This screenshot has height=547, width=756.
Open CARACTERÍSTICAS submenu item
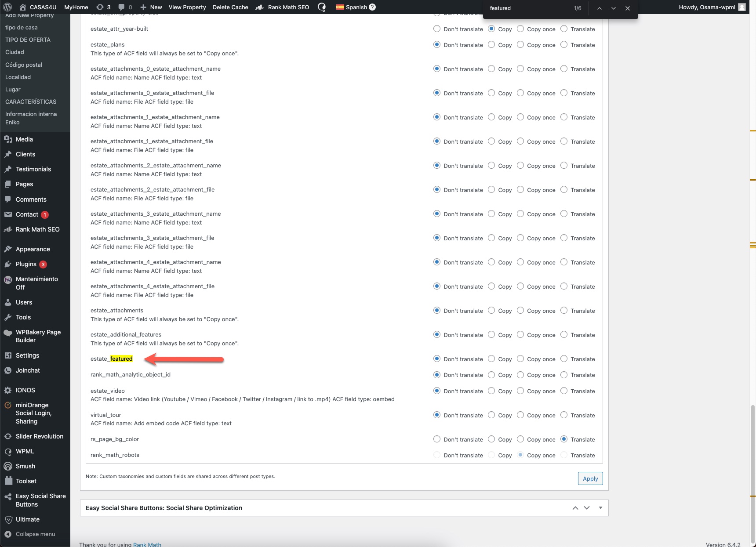31,101
